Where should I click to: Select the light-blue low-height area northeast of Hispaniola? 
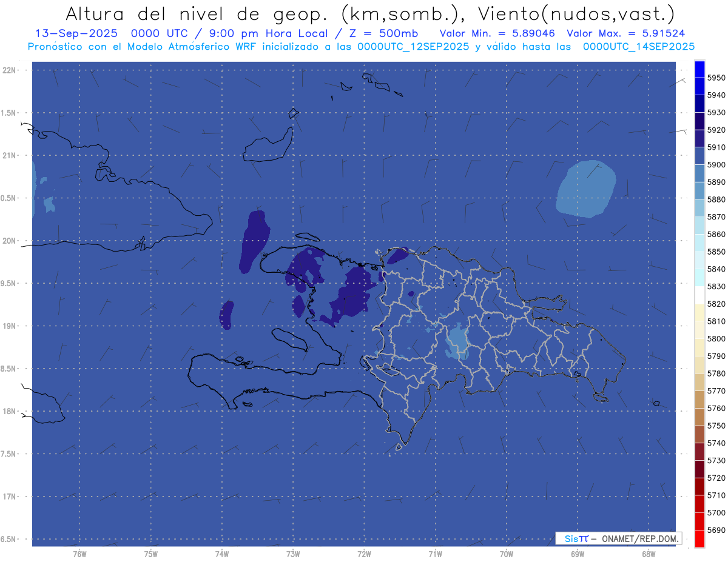(585, 189)
